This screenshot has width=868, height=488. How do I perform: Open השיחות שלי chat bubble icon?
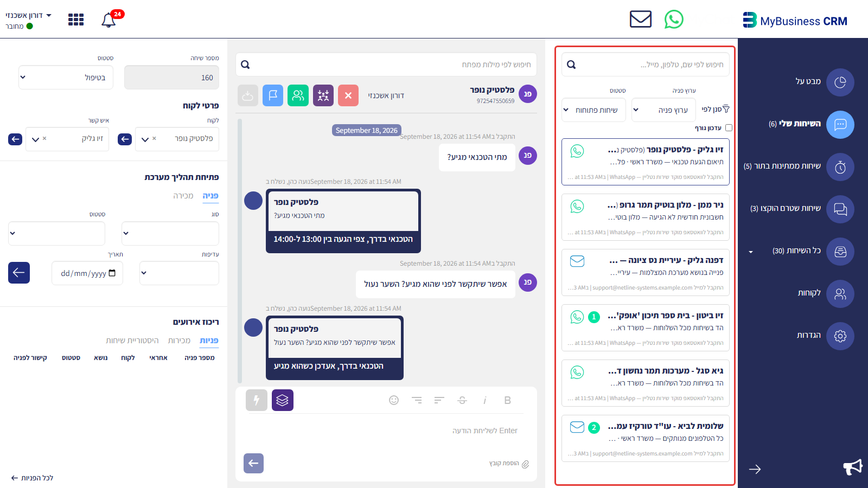[x=840, y=125]
